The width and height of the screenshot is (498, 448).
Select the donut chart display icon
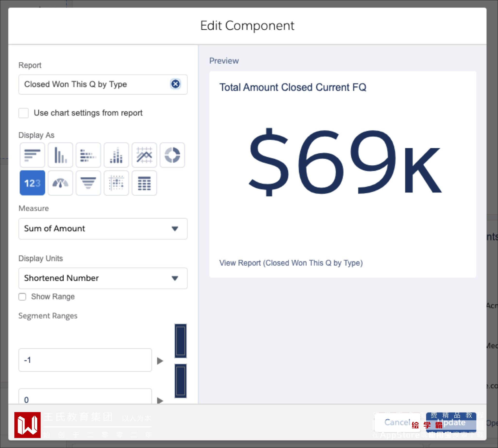[x=172, y=155]
